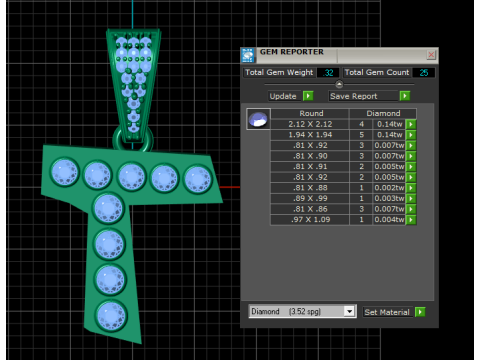This screenshot has width=480, height=360.
Task: Click the Total Gem Count value field
Action: click(423, 73)
